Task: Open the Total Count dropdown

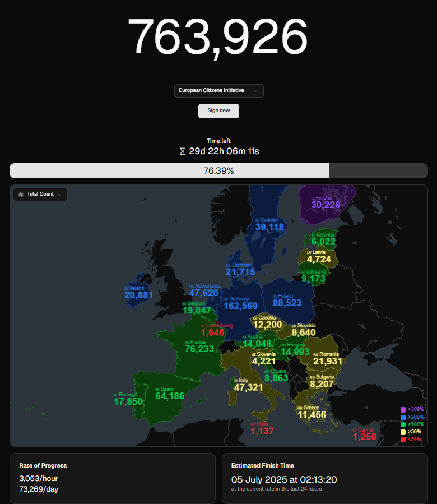Action: (x=40, y=194)
